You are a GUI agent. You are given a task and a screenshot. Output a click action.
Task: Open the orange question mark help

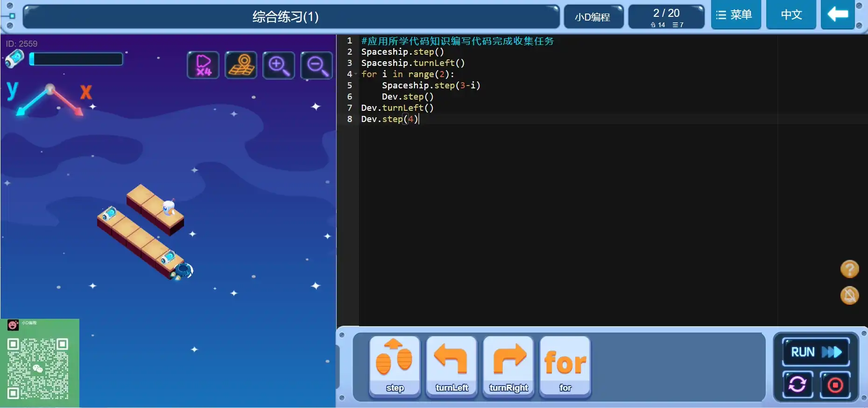pos(849,269)
